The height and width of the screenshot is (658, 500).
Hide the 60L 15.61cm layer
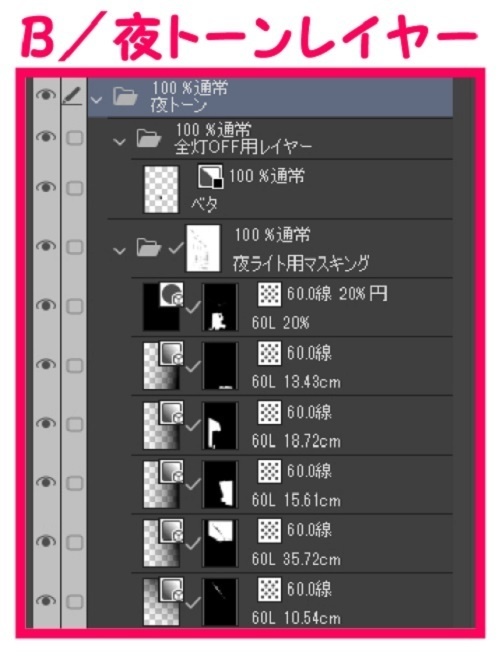point(45,483)
